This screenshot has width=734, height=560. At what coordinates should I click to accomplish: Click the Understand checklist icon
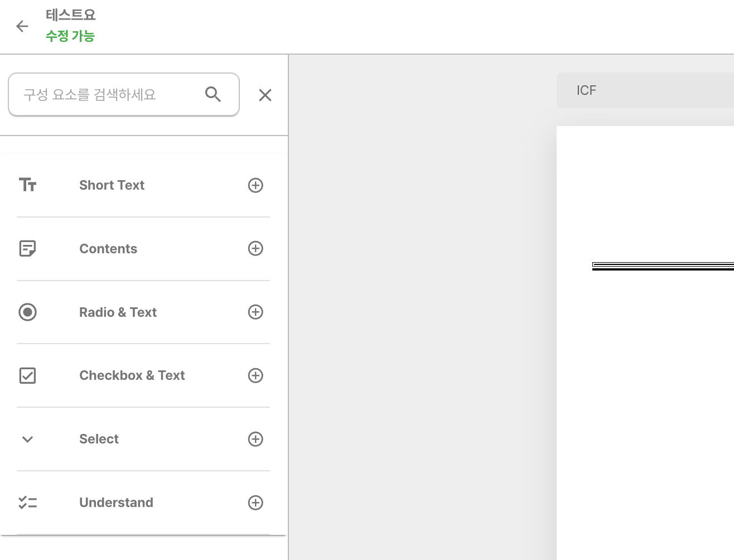(28, 502)
